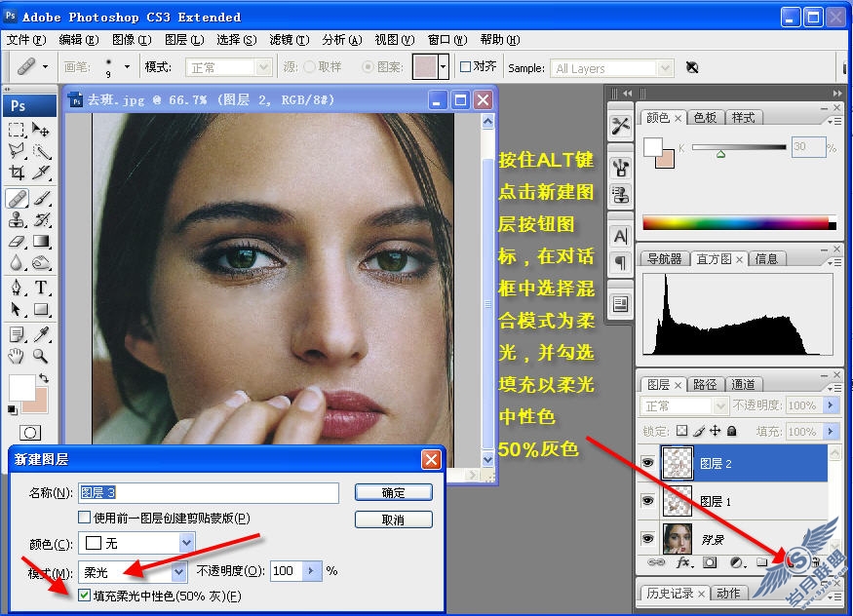853x616 pixels.
Task: Switch to the 通道 tab
Action: [743, 384]
